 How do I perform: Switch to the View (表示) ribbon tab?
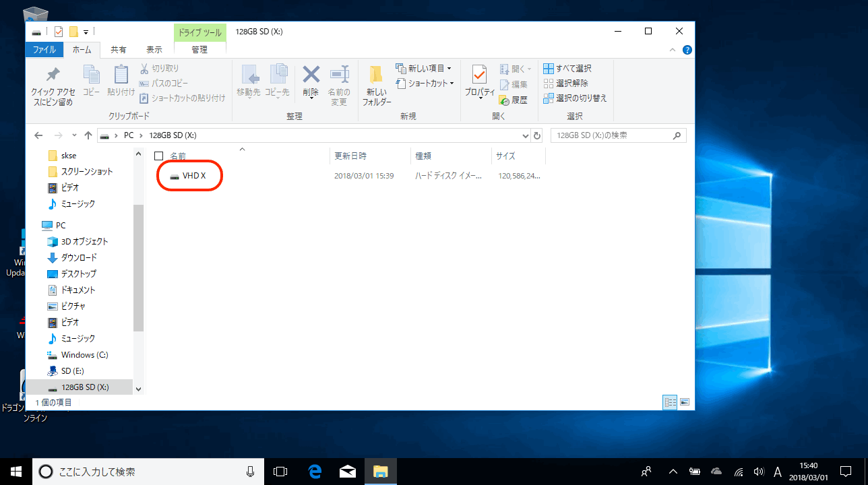(154, 50)
